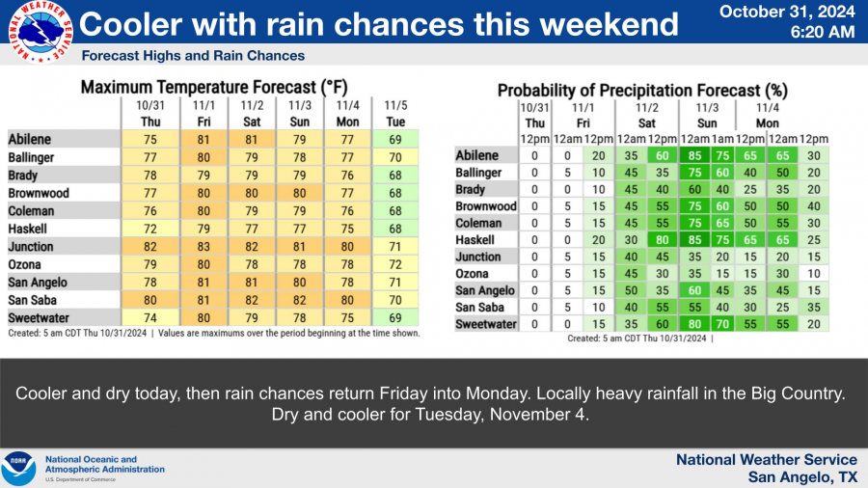Click Ozona's 10% Monday 12pm precipitation cell
The width and height of the screenshot is (868, 488).
815,274
